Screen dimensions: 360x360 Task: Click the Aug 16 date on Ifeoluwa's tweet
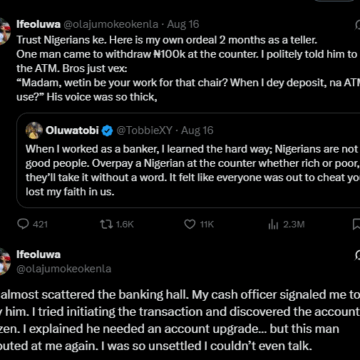[x=183, y=24]
